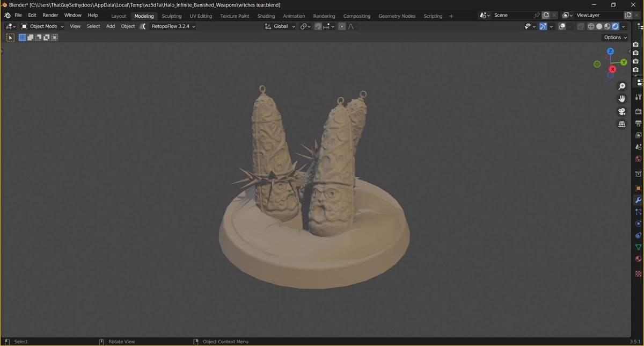Toggle viewport overlays button
Viewport: 644px width, 346px height.
tap(561, 26)
